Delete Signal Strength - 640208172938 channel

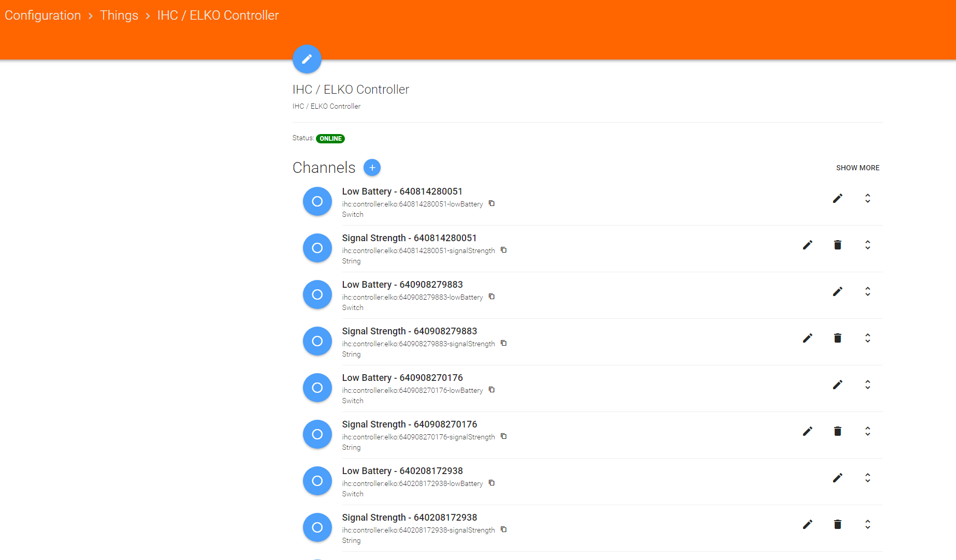[x=837, y=524]
